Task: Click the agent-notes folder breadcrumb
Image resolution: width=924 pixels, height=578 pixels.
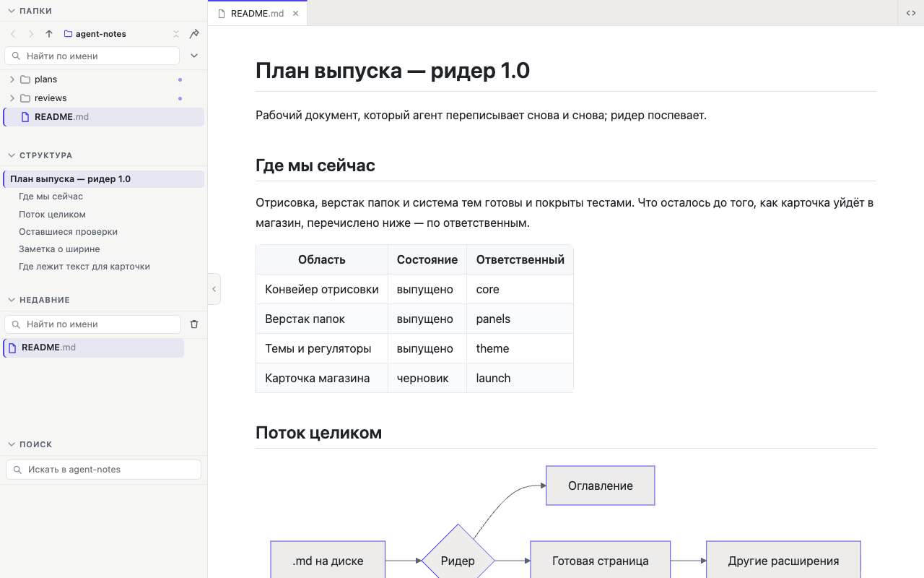Action: 95,34
